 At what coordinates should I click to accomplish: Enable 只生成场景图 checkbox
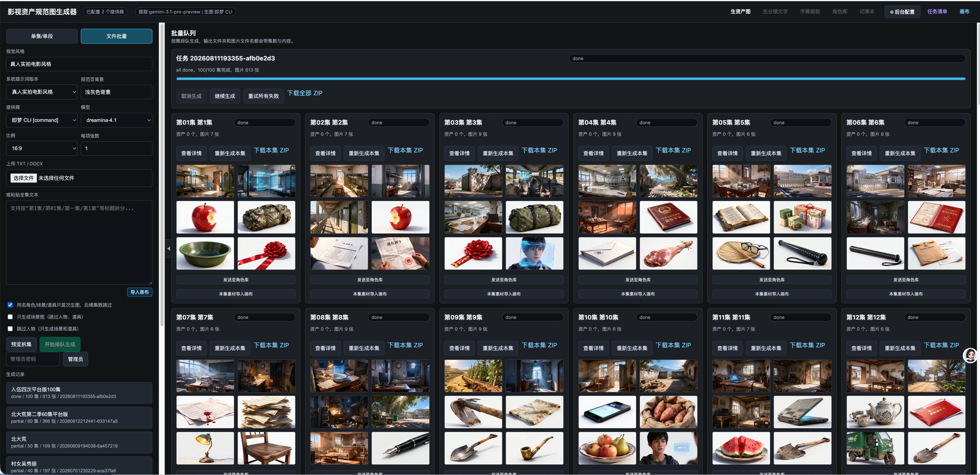tap(10, 317)
